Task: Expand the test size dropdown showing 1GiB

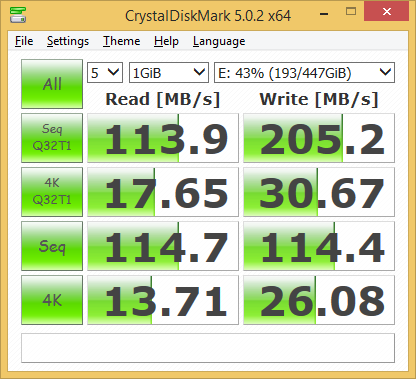Action: pyautogui.click(x=169, y=72)
